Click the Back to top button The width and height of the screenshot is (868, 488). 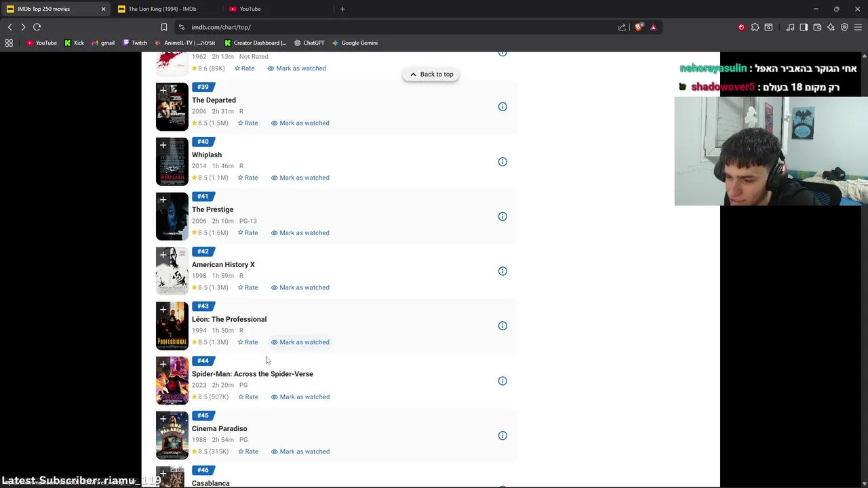pos(431,75)
